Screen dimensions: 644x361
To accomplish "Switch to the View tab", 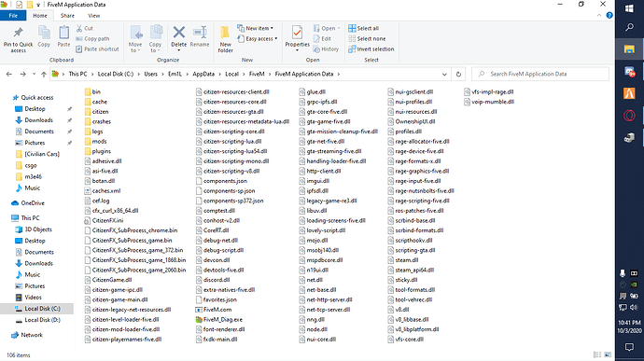I will coord(93,16).
